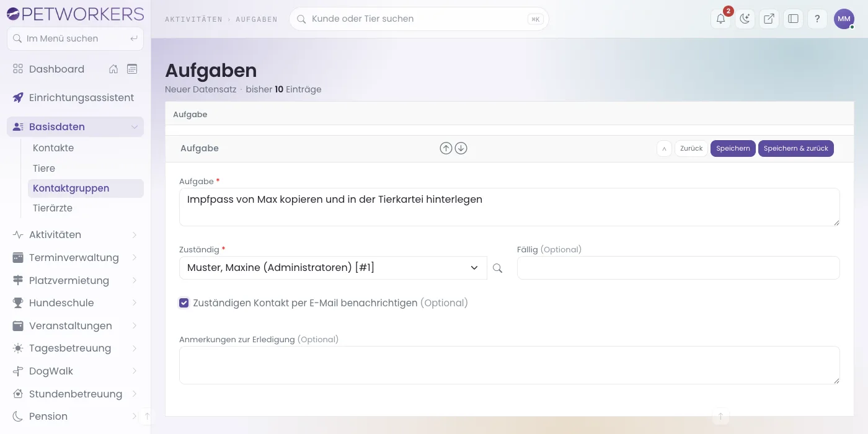Collapse the Aufgabe panel with caret button
The height and width of the screenshot is (434, 868).
point(664,148)
